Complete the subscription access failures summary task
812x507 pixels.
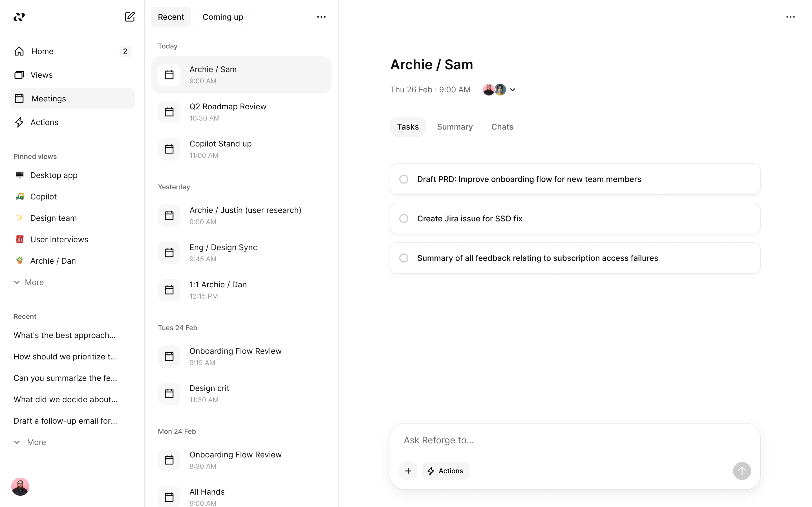tap(404, 258)
